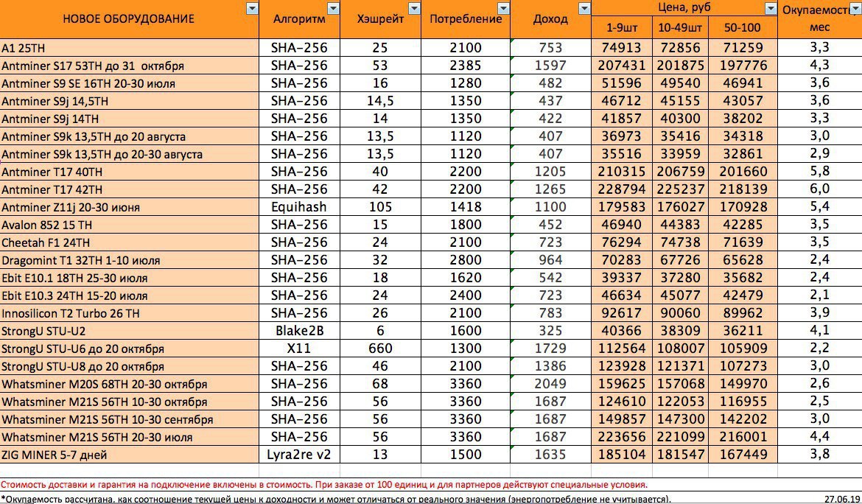Select payback value 5,8 for Antminer T17 40TH
The width and height of the screenshot is (862, 504).
820,172
